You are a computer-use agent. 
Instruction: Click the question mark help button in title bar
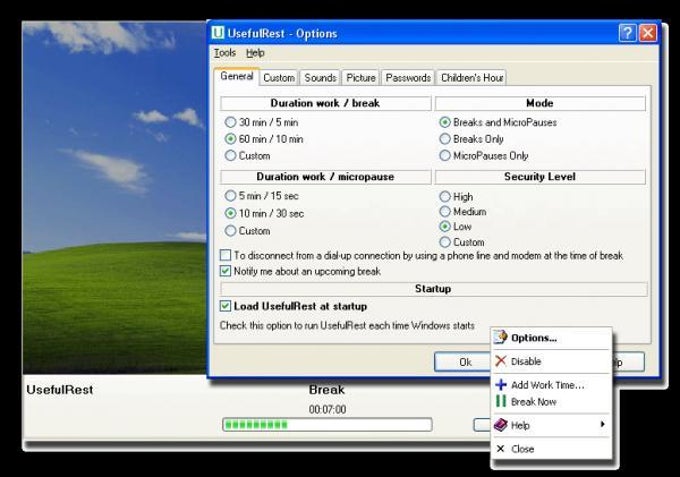click(x=627, y=33)
